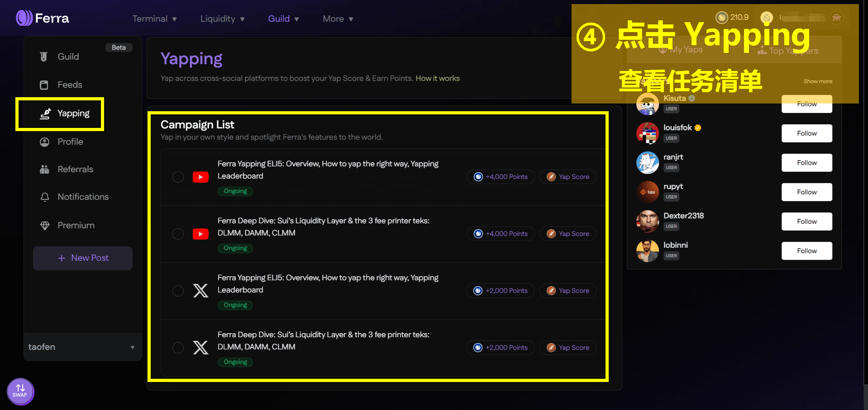Expand the Terminal dropdown in the top navigation
Screen dimensions: 868x410
pyautogui.click(x=154, y=19)
